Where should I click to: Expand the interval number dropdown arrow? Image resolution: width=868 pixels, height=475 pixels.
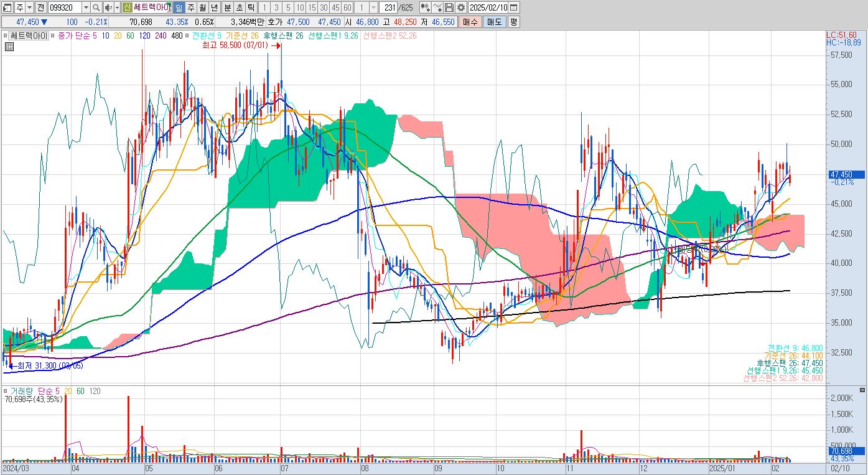tap(373, 7)
